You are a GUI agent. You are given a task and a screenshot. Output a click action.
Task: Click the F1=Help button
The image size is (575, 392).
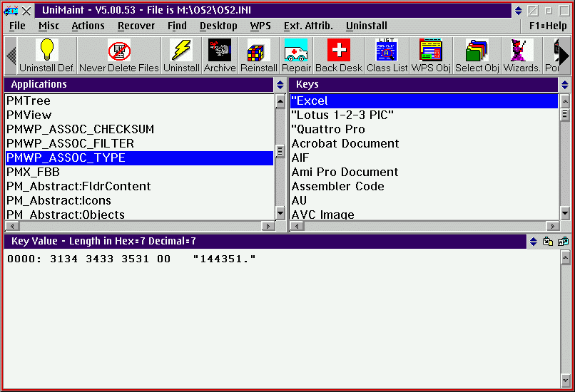(548, 26)
